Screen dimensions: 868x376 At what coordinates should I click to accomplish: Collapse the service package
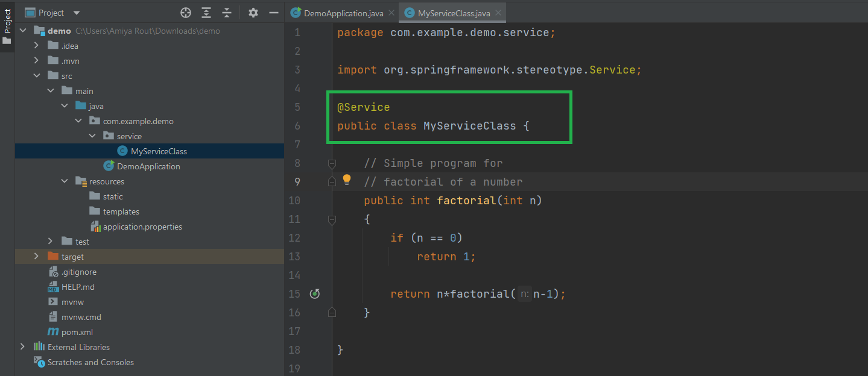point(92,136)
